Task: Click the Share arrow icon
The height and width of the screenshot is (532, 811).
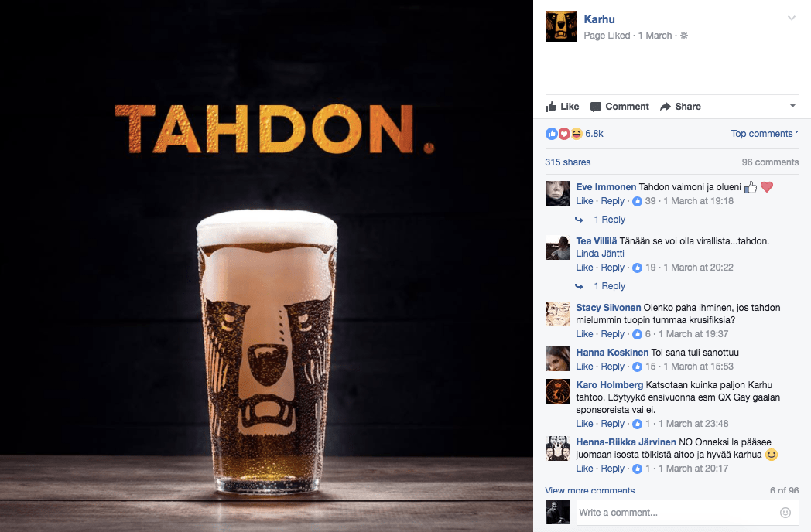Action: point(666,107)
